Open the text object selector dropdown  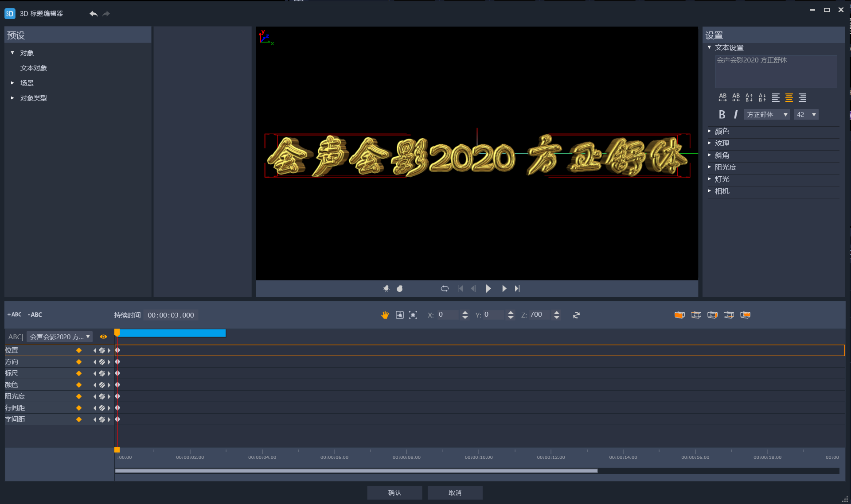(x=59, y=337)
